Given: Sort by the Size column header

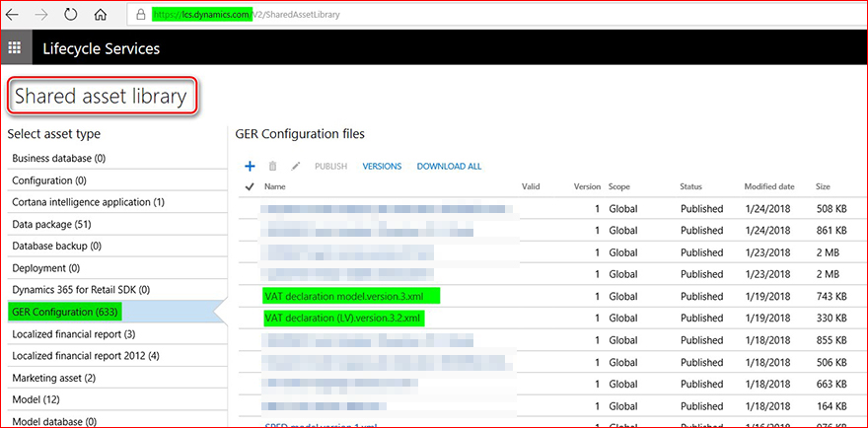Looking at the screenshot, I should [x=824, y=187].
